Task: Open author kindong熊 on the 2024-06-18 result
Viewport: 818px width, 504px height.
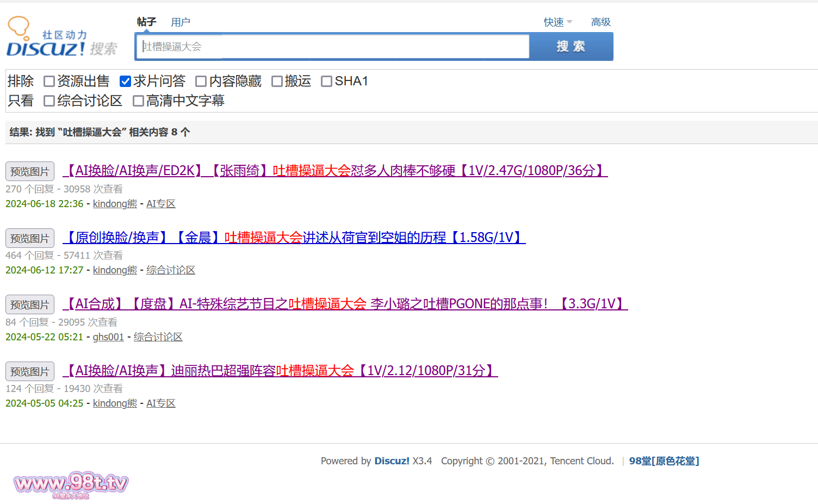Action: coord(115,204)
